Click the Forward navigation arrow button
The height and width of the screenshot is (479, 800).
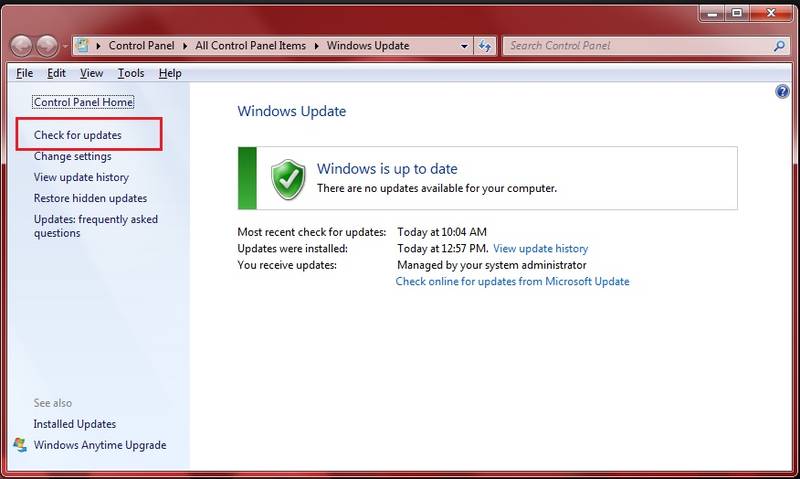click(x=47, y=46)
